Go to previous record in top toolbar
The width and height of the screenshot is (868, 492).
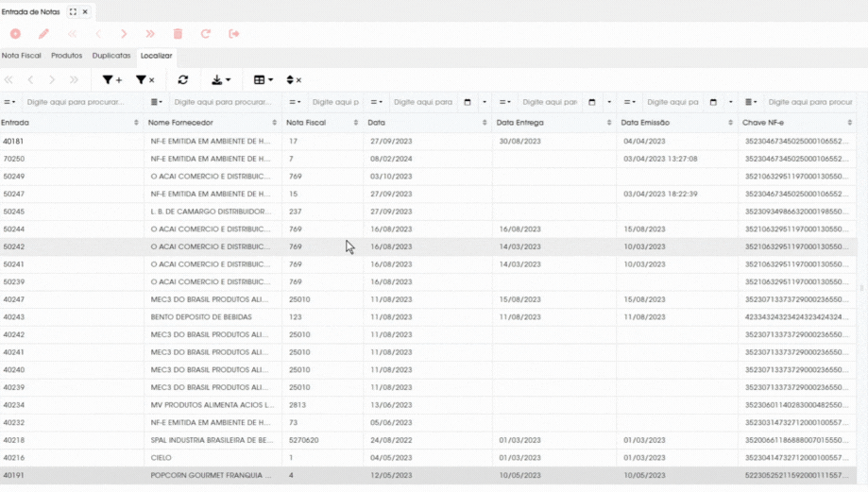pos(98,34)
